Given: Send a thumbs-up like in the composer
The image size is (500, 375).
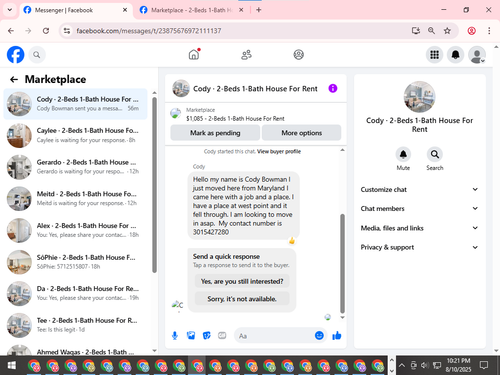Looking at the screenshot, I should coord(337,335).
